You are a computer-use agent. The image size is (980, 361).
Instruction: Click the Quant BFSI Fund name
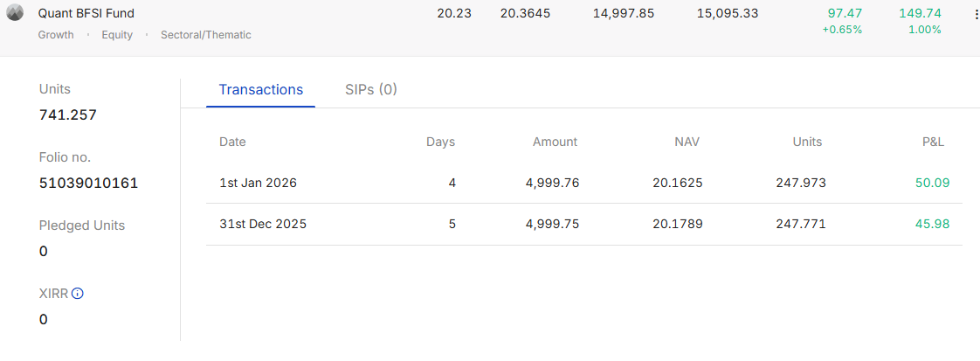point(86,14)
